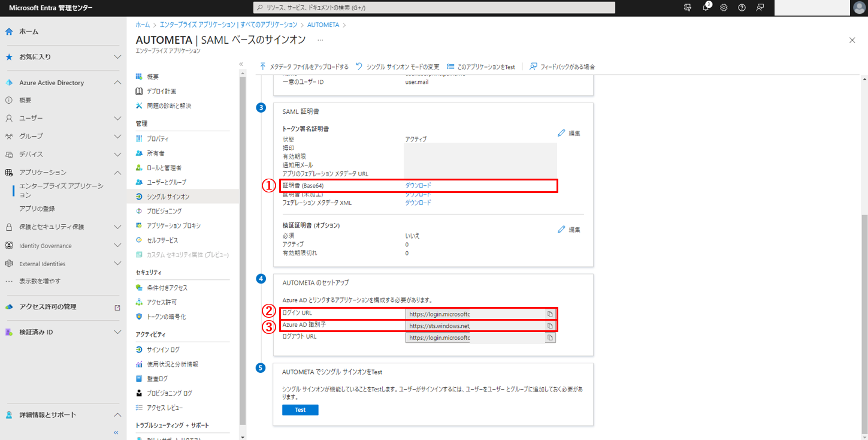Edit the トークン署名証明書 section
The height and width of the screenshot is (440, 868).
(x=569, y=133)
